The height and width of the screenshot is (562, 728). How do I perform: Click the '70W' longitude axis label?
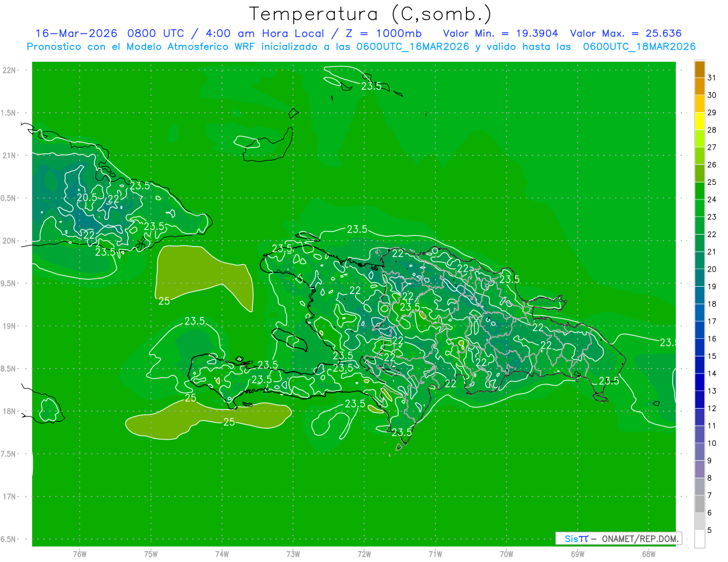(x=506, y=554)
